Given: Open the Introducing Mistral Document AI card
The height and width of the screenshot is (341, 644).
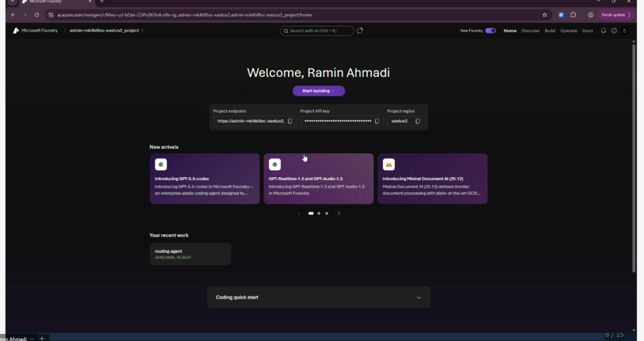Looking at the screenshot, I should [432, 179].
